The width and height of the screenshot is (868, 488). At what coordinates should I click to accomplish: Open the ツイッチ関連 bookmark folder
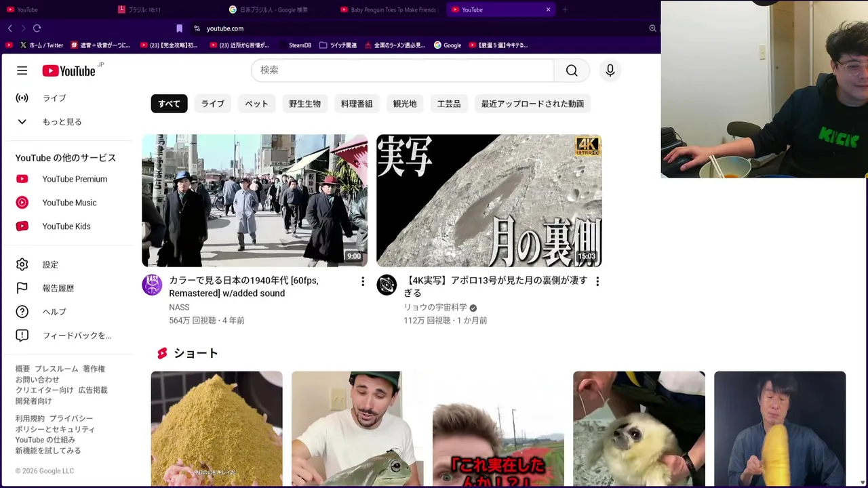[338, 45]
